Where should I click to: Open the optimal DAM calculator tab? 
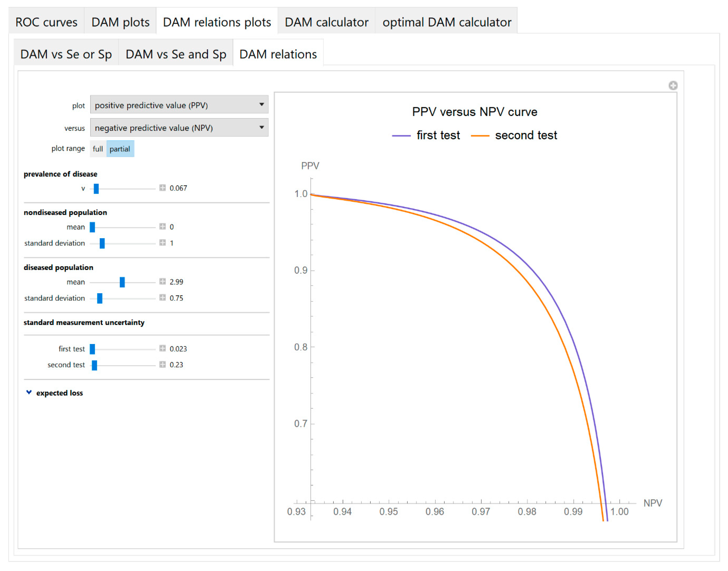pyautogui.click(x=446, y=22)
